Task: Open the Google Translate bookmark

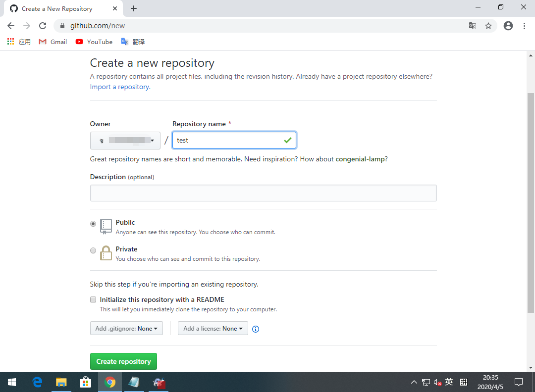Action: (x=133, y=42)
